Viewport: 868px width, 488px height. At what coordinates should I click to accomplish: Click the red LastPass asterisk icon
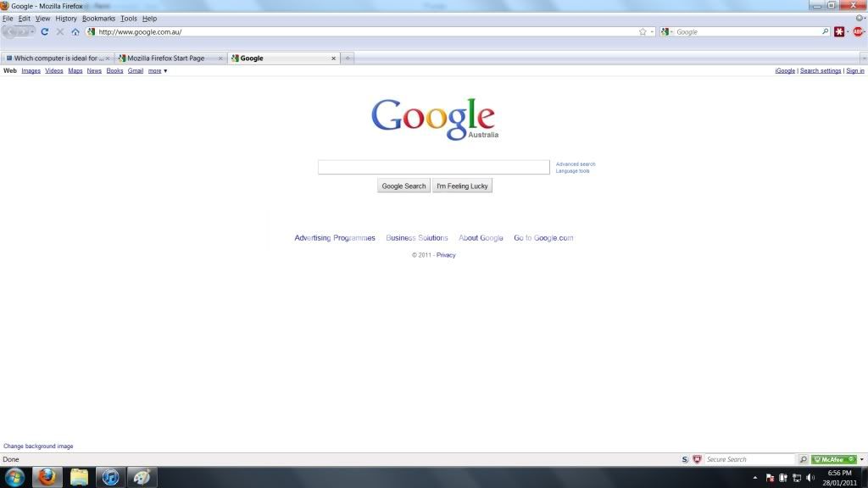(x=839, y=32)
